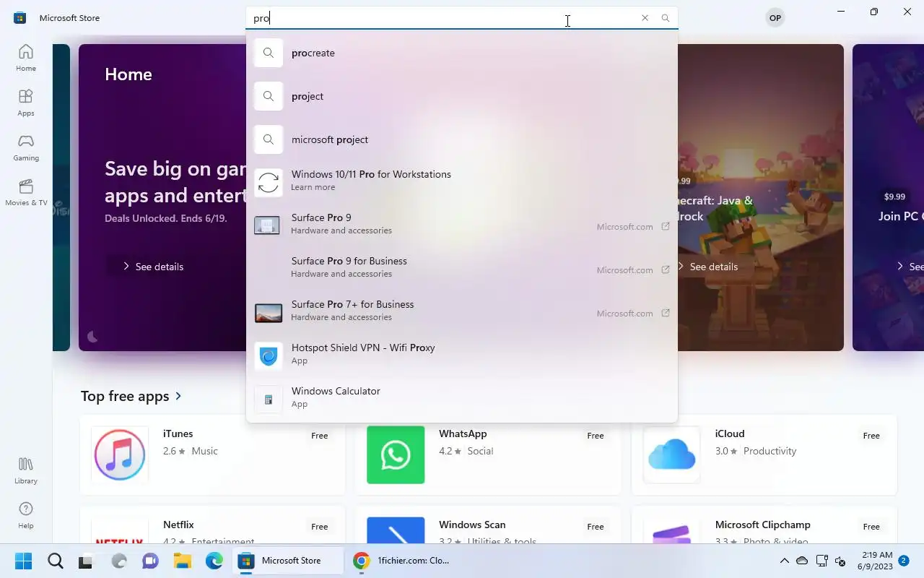Open the iCloud app card
Image resolution: width=924 pixels, height=578 pixels.
click(764, 454)
